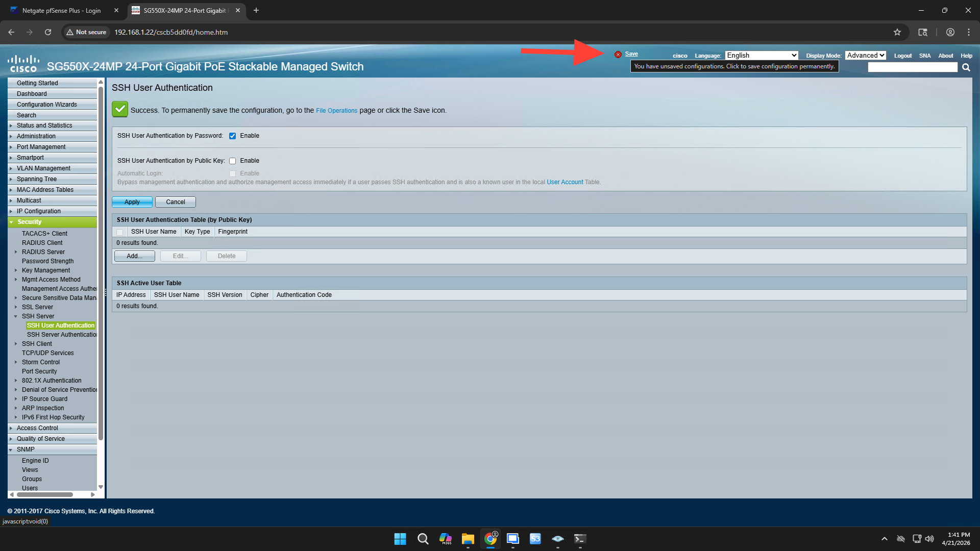Reload the page with refresh icon
The height and width of the screenshot is (551, 980).
48,32
